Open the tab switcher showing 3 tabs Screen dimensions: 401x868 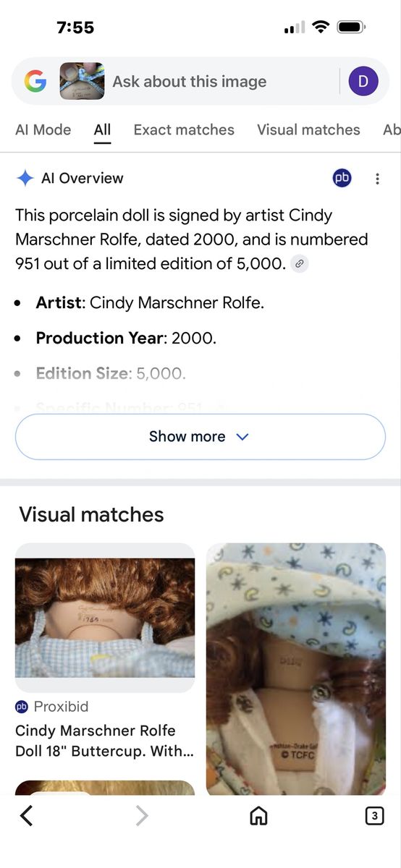click(373, 816)
